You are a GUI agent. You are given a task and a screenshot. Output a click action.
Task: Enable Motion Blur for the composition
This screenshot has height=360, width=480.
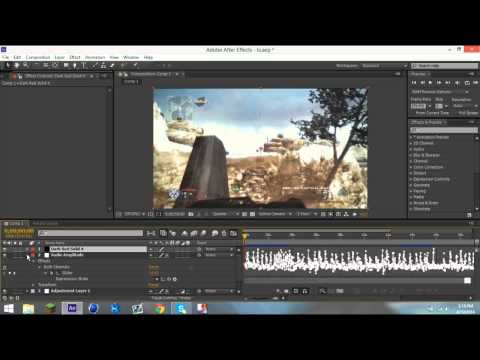point(203,233)
